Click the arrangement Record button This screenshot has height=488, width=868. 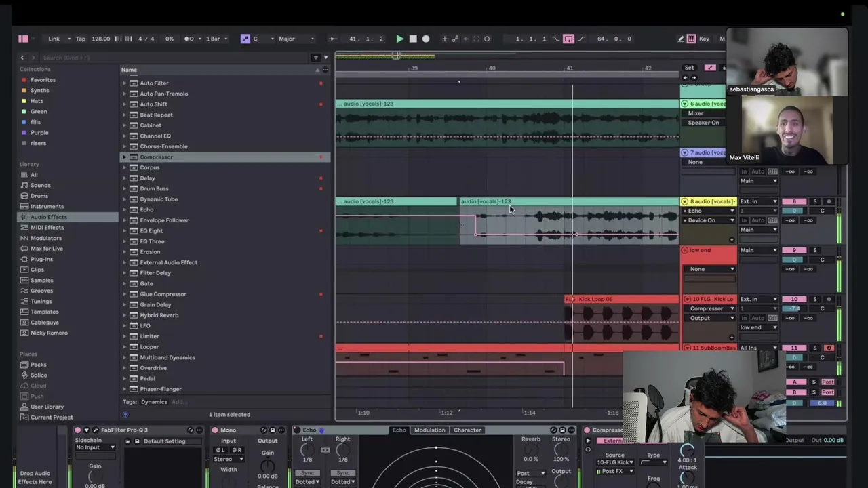click(x=426, y=39)
